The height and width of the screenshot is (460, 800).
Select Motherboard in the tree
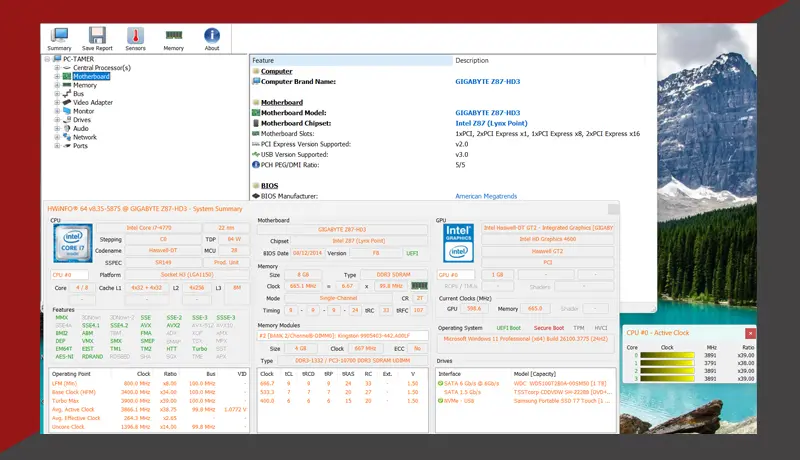[x=91, y=76]
